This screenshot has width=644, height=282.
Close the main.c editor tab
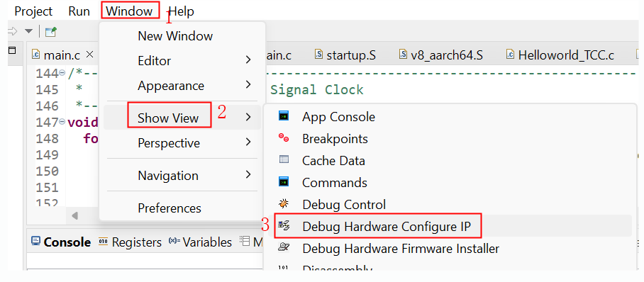(x=90, y=55)
